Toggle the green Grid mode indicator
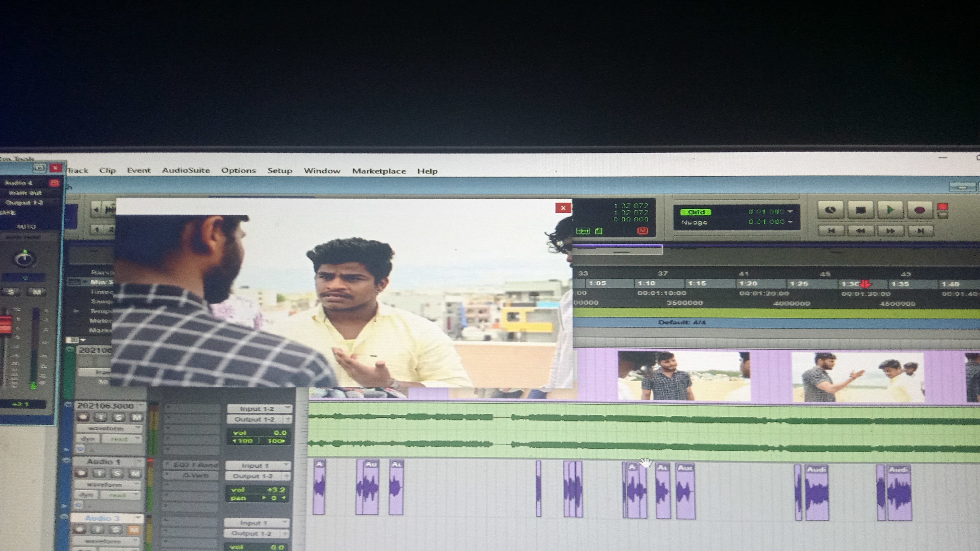 pyautogui.click(x=696, y=212)
